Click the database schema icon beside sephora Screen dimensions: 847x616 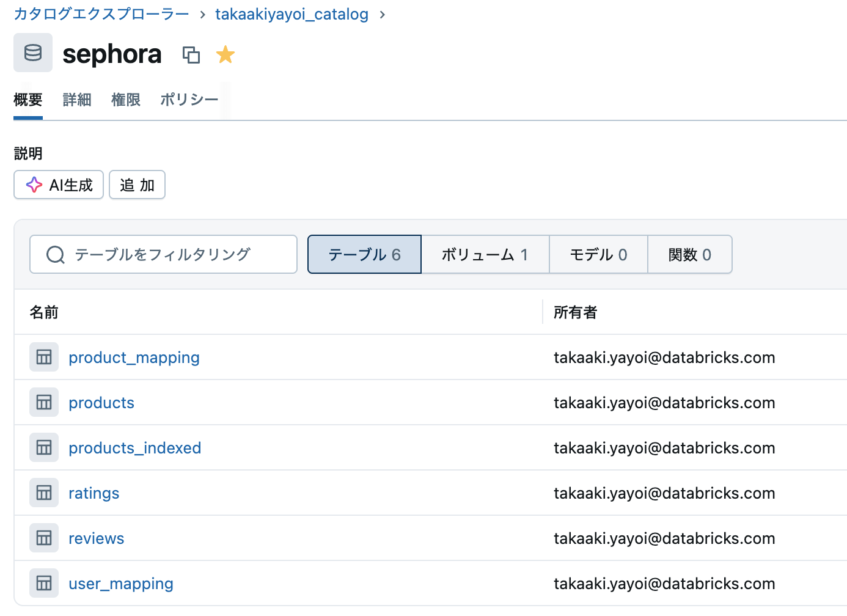pos(33,53)
